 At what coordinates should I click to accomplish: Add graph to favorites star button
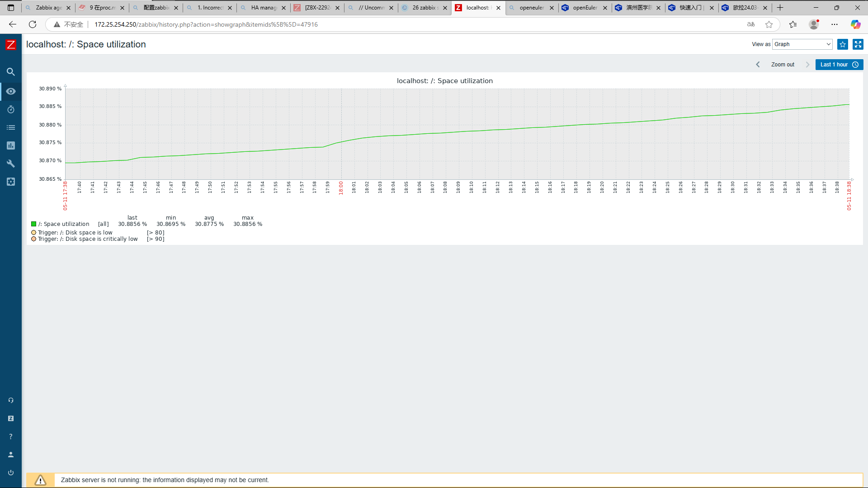[843, 44]
